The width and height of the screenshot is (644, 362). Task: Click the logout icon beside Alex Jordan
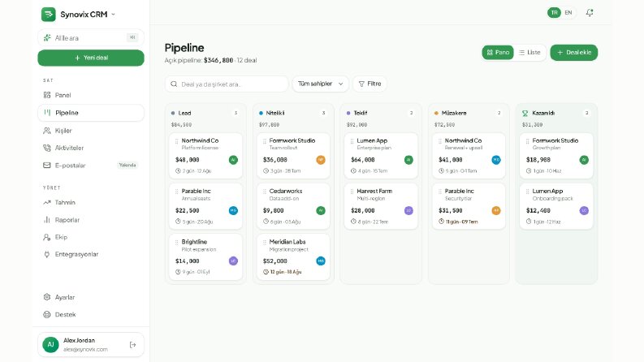coord(132,345)
